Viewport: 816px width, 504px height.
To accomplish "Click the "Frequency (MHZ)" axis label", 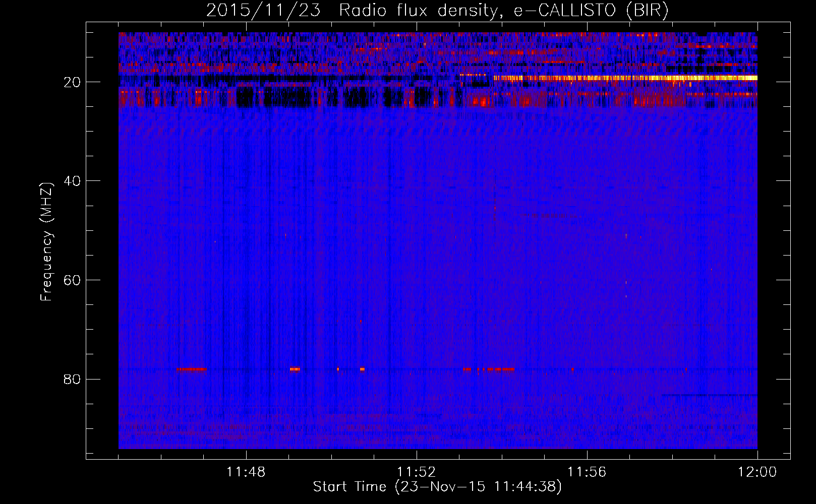I will (x=46, y=241).
